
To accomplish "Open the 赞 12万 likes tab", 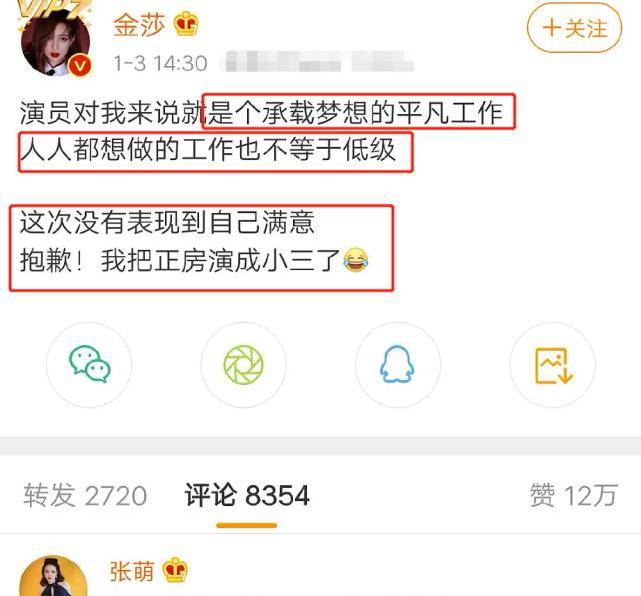I will pos(574,495).
